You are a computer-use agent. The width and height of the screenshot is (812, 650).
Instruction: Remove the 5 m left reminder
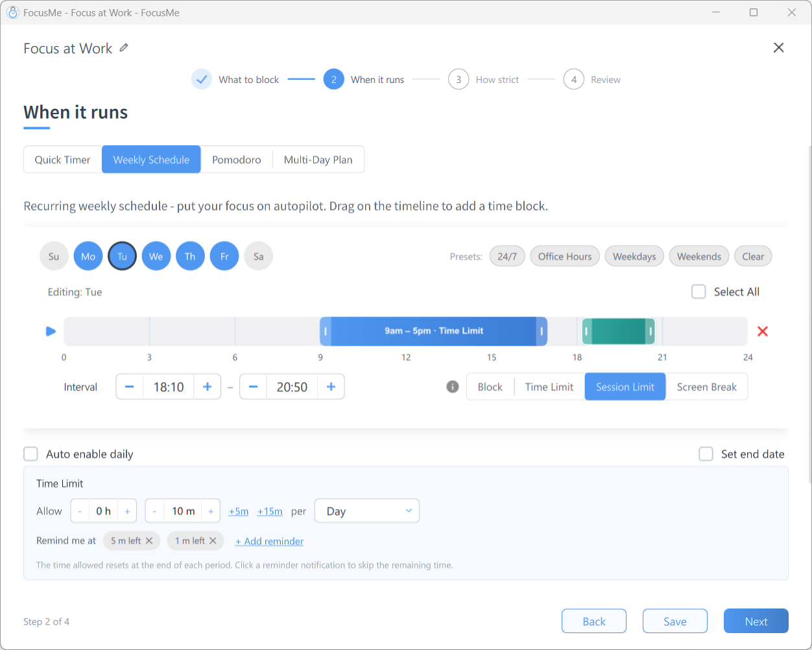pyautogui.click(x=149, y=540)
